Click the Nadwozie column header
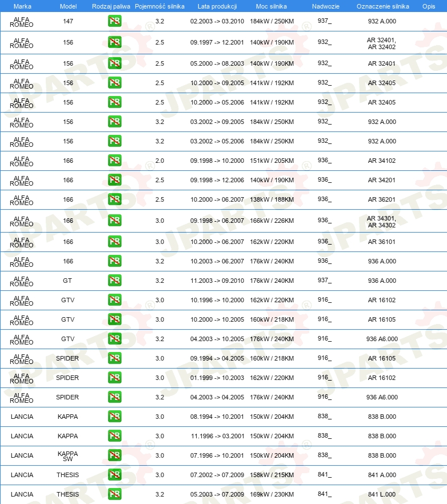Image resolution: width=447 pixels, height=504 pixels. click(325, 6)
